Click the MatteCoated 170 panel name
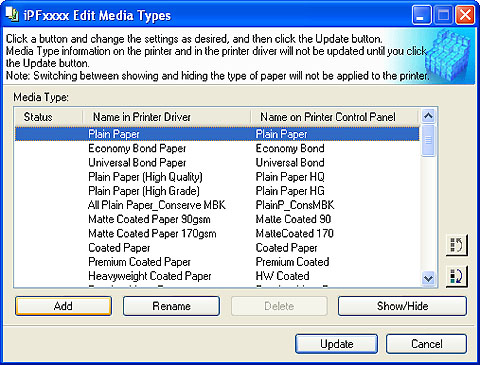Viewport: 480px width, 365px height. pyautogui.click(x=295, y=233)
